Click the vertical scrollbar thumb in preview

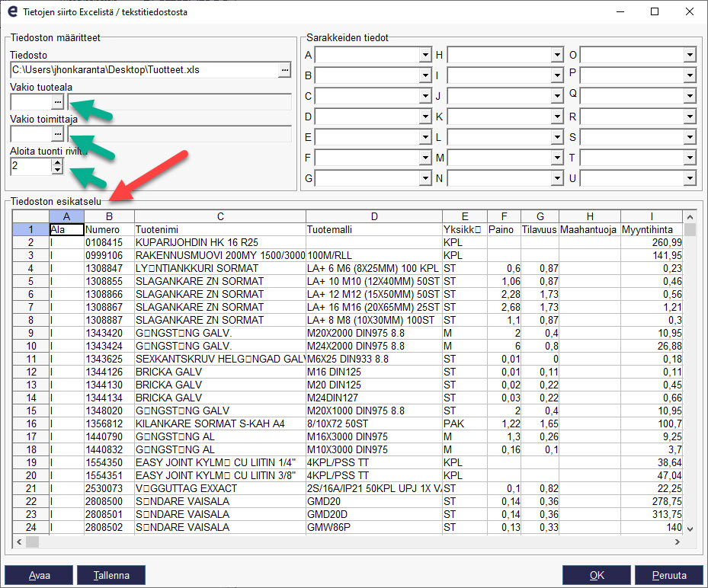[690, 230]
